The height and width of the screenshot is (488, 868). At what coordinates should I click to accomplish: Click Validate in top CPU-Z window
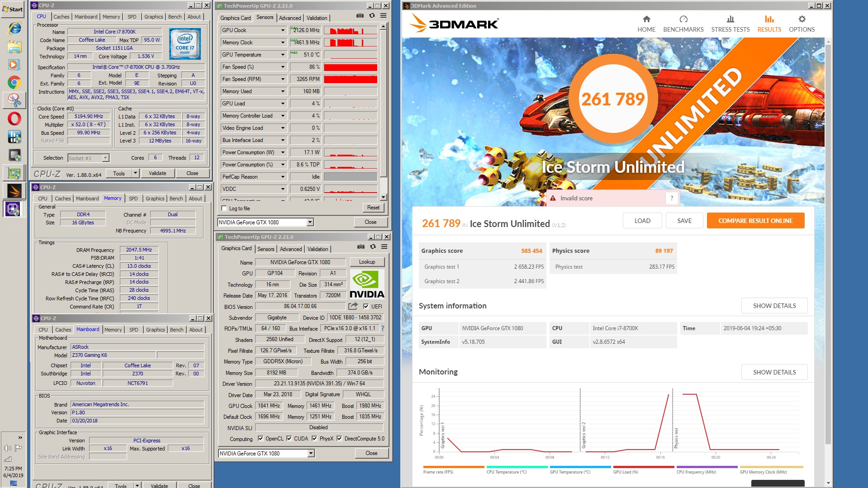[x=157, y=173]
